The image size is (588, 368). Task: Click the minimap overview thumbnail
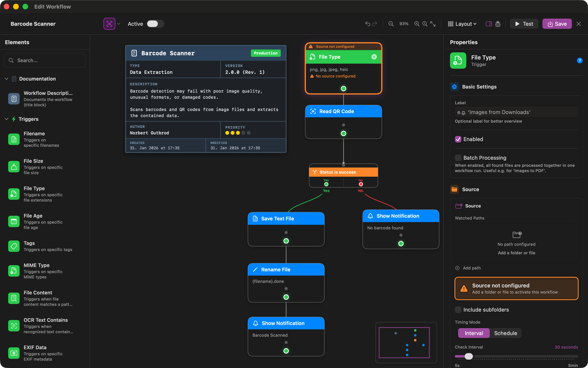tap(406, 342)
